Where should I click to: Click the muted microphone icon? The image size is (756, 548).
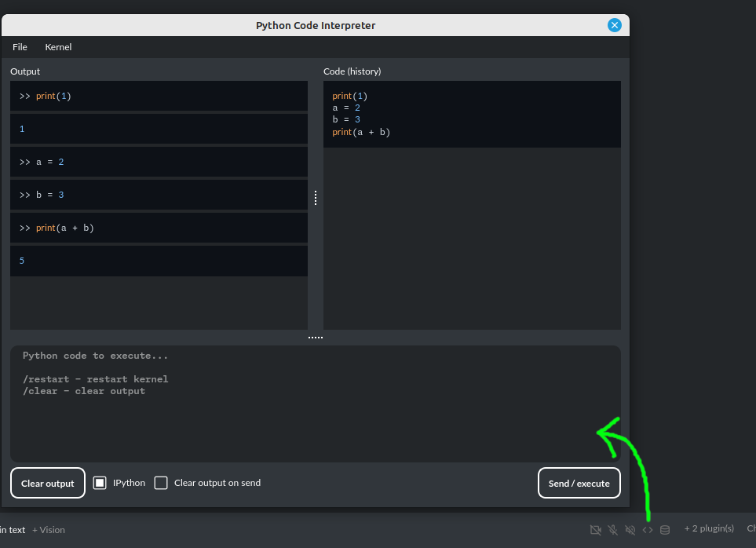(x=613, y=530)
